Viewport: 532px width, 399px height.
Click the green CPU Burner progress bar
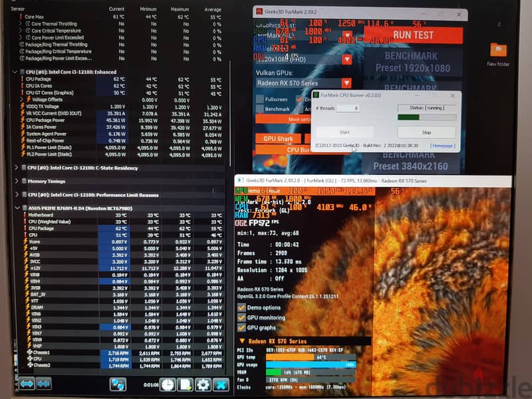pyautogui.click(x=427, y=118)
